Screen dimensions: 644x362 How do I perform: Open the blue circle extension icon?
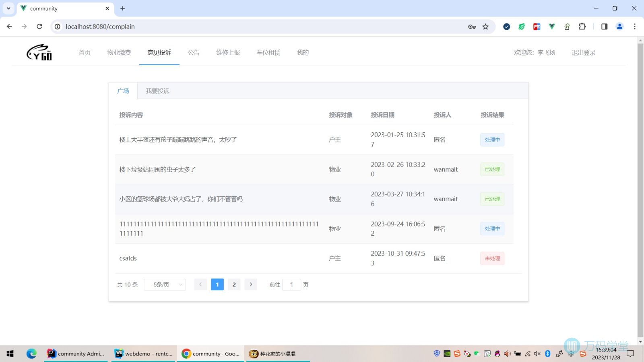point(507,27)
